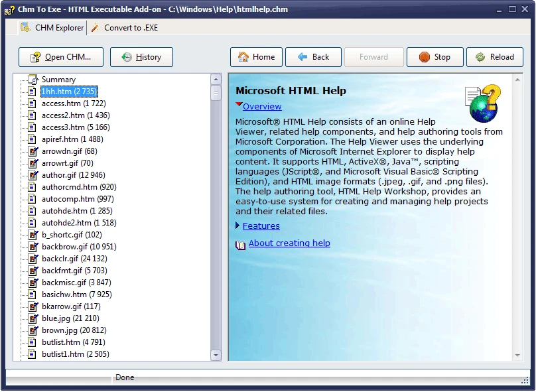Click the Home toolbar button
This screenshot has height=392, width=536.
pyautogui.click(x=256, y=57)
